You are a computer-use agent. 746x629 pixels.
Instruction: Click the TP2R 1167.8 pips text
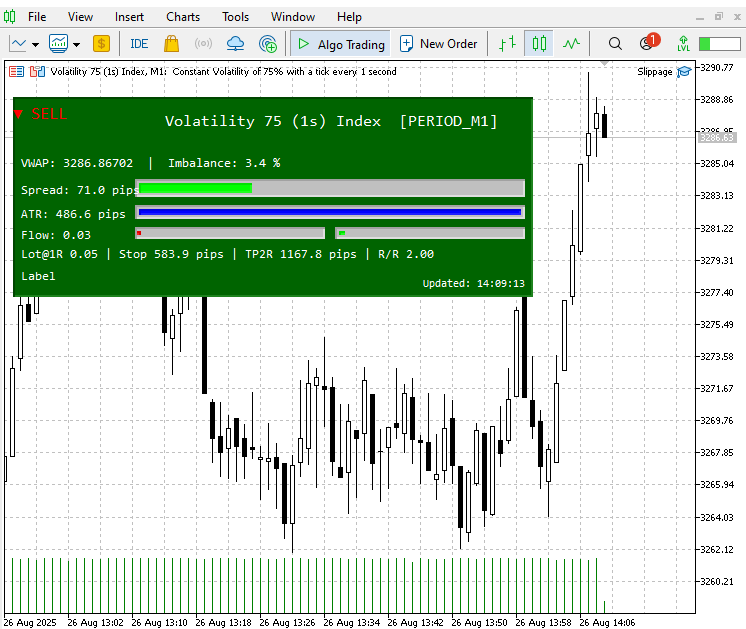click(x=301, y=254)
